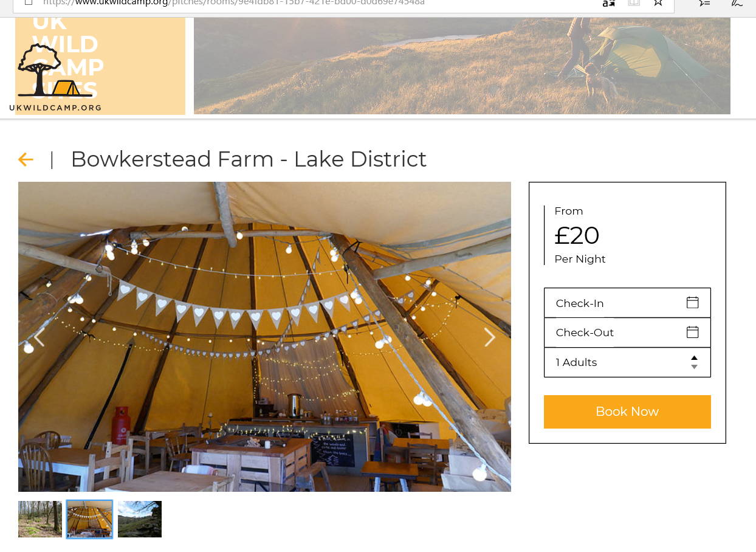This screenshot has width=756, height=552.
Task: Select the tipi interior thumbnail
Action: pos(89,519)
